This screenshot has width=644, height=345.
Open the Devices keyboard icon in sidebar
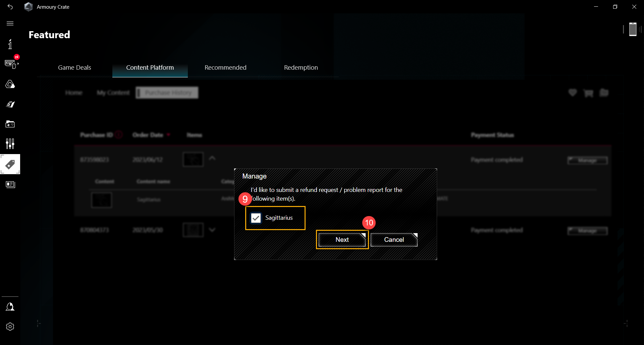point(11,64)
